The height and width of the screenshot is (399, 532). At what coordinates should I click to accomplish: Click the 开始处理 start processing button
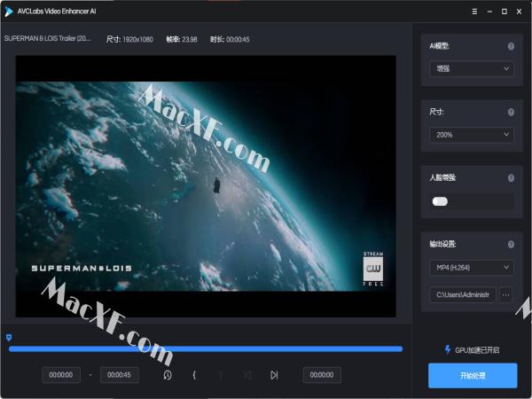click(473, 376)
